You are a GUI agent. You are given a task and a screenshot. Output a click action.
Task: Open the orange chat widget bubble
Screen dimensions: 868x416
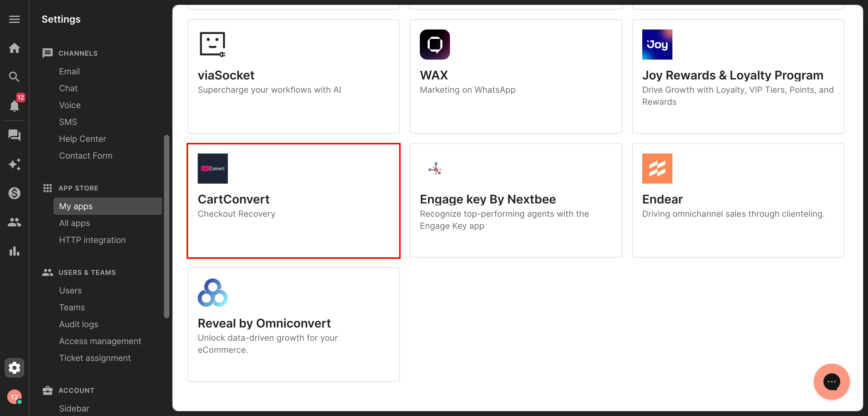pos(831,381)
